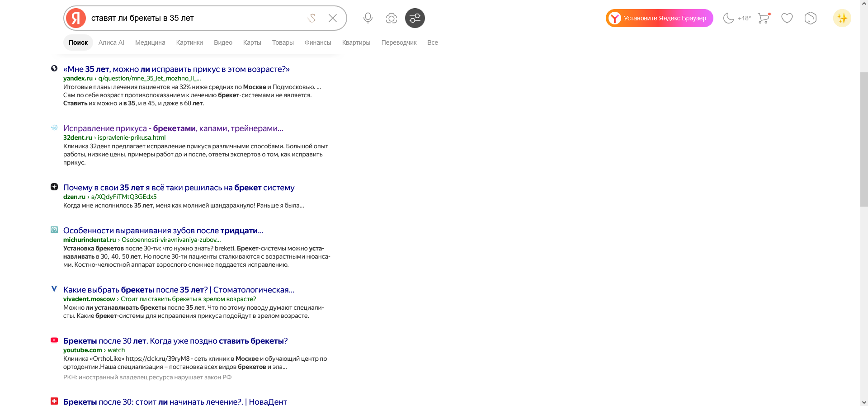868x406 pixels.
Task: Open the dzen.ru green URL link
Action: [110, 197]
